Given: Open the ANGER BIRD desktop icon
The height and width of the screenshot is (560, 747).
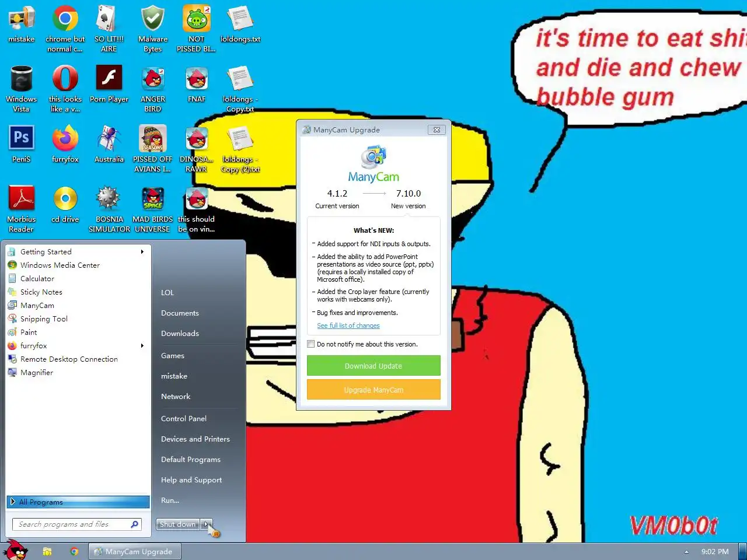Looking at the screenshot, I should pyautogui.click(x=152, y=89).
